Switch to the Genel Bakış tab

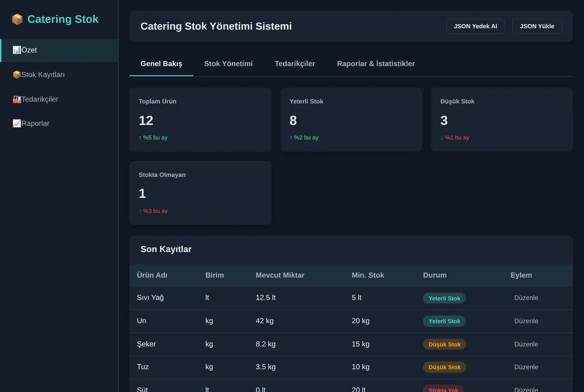click(162, 64)
